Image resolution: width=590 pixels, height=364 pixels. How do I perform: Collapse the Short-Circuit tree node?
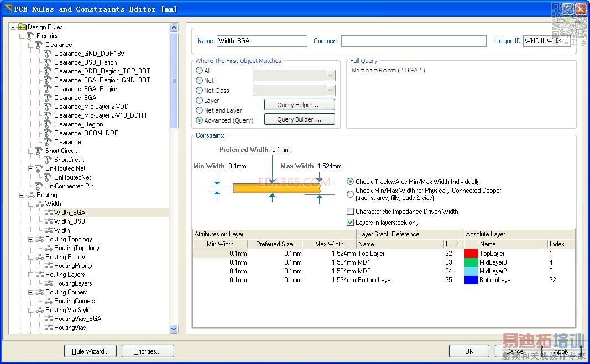tap(31, 151)
